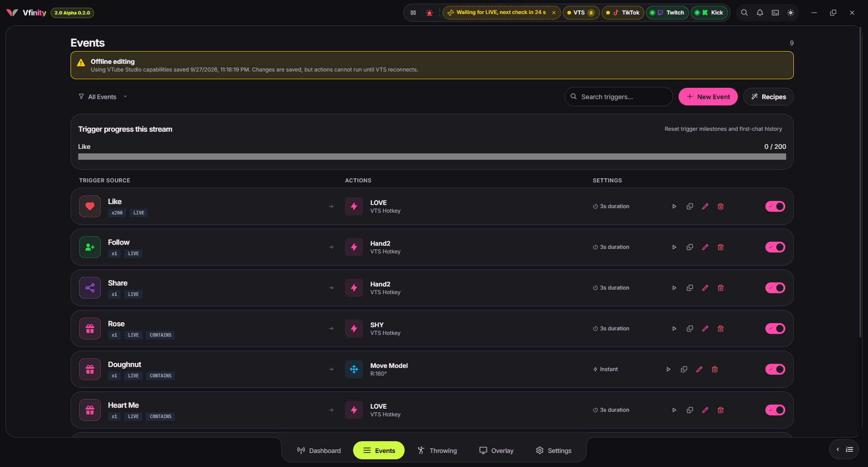Test-play the Share event

(x=674, y=288)
